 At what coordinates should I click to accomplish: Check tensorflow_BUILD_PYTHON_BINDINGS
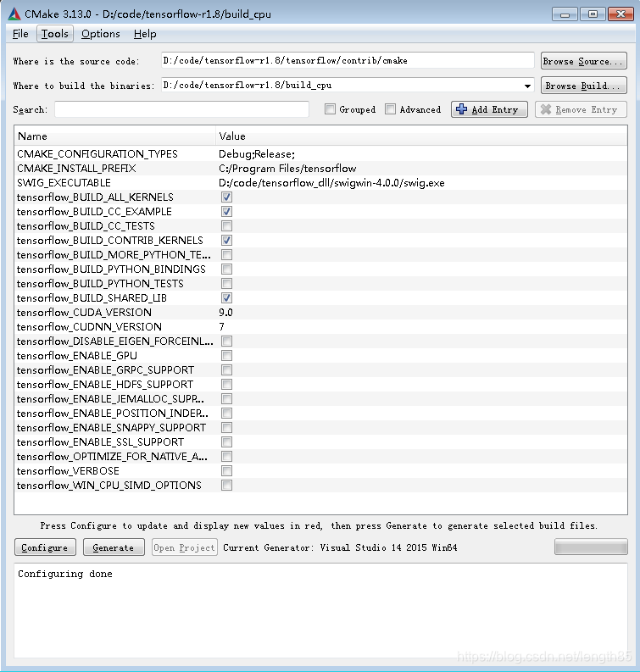[x=227, y=269]
